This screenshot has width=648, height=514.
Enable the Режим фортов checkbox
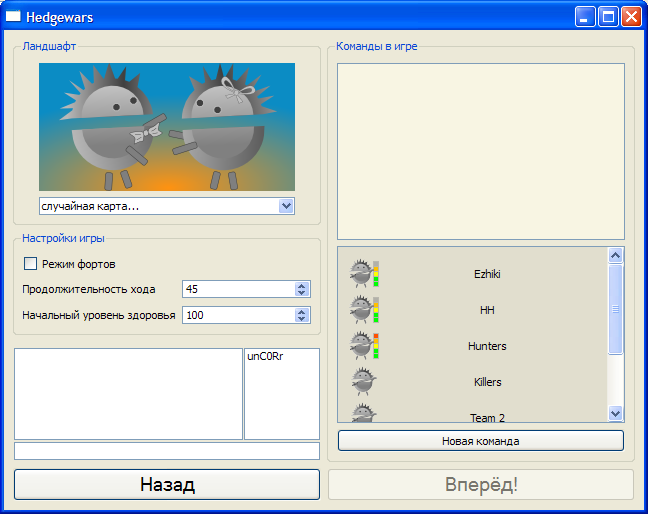click(30, 264)
